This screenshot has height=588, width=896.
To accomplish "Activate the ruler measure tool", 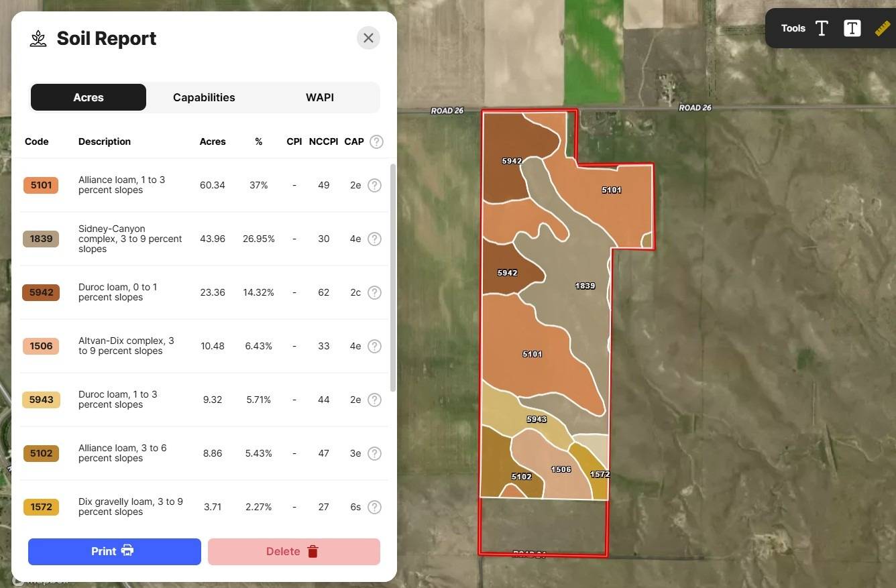I will tap(882, 28).
